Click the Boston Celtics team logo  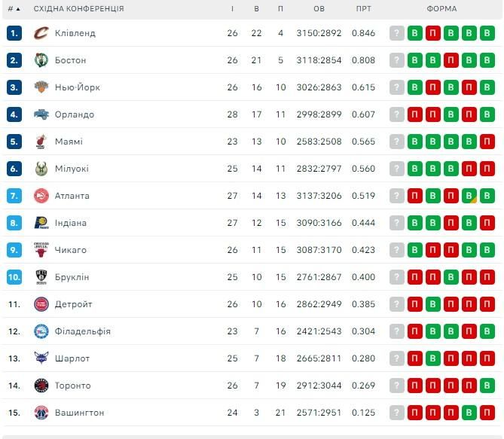41,60
